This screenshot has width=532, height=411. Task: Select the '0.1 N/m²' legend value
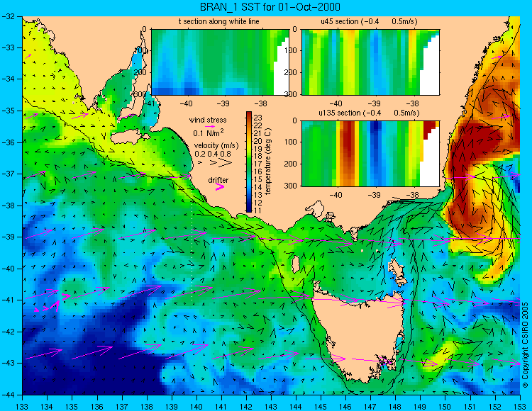coord(209,133)
